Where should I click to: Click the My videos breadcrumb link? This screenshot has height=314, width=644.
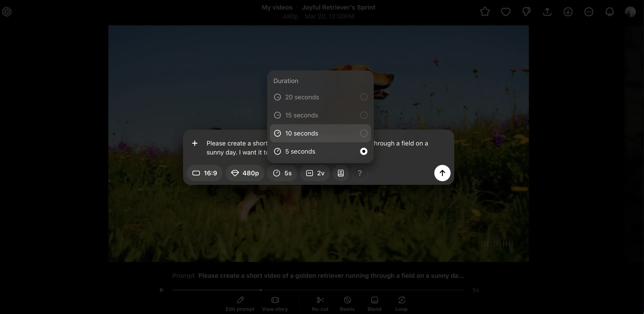[277, 7]
